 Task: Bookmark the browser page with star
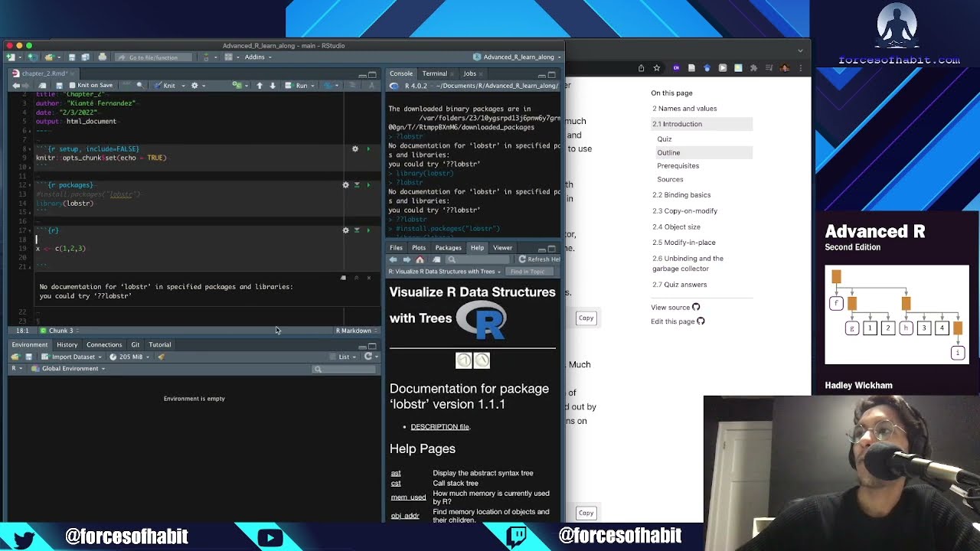(x=656, y=68)
